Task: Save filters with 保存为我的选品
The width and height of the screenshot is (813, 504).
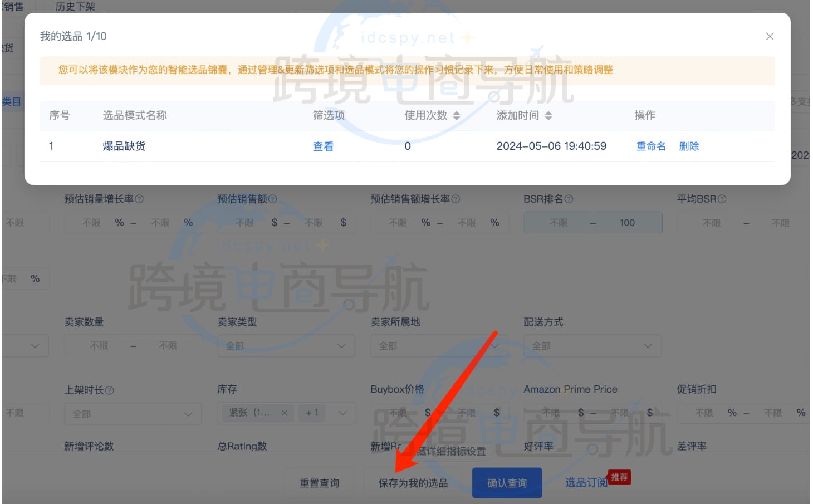Action: [x=413, y=483]
